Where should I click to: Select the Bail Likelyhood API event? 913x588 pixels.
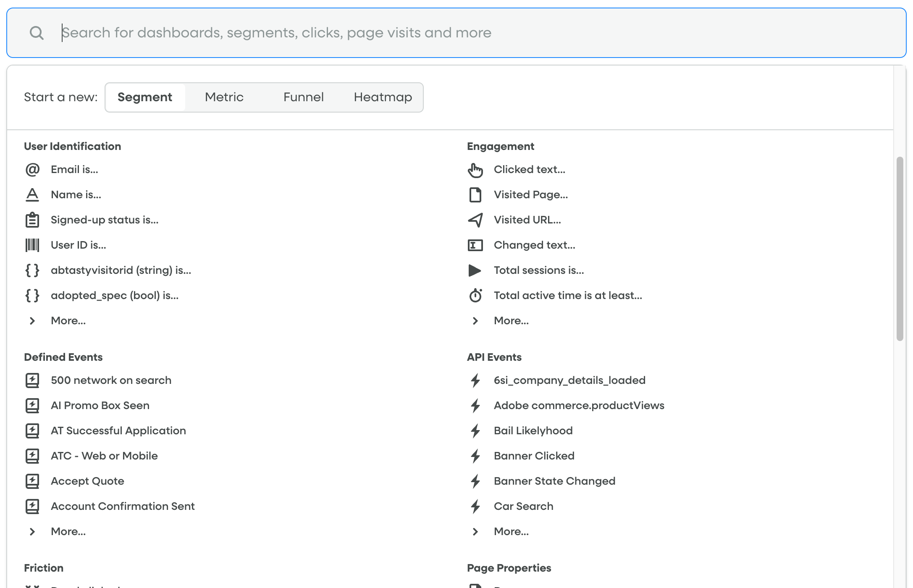click(x=533, y=431)
